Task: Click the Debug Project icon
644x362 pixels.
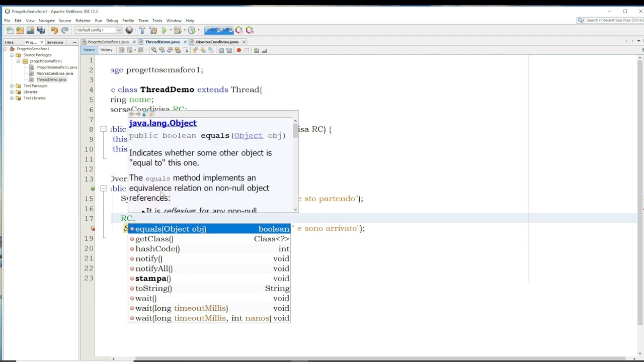Action: [178, 30]
